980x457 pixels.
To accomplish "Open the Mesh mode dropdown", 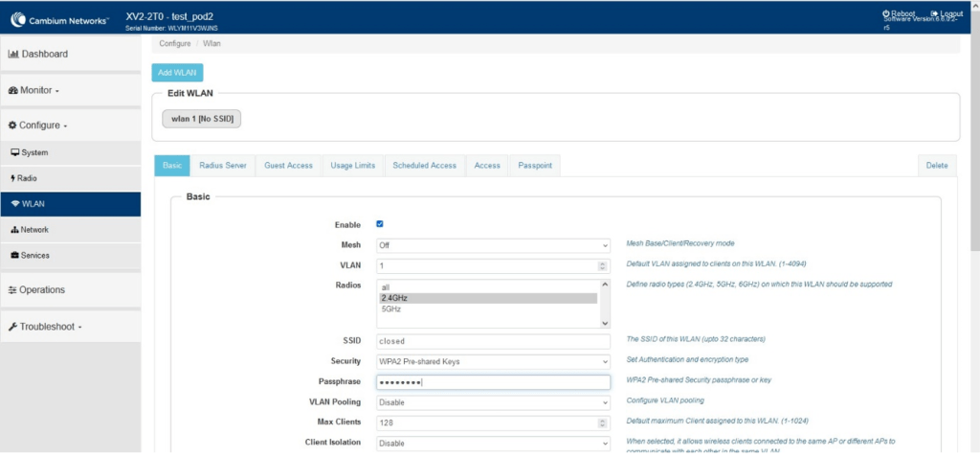I will click(x=492, y=245).
